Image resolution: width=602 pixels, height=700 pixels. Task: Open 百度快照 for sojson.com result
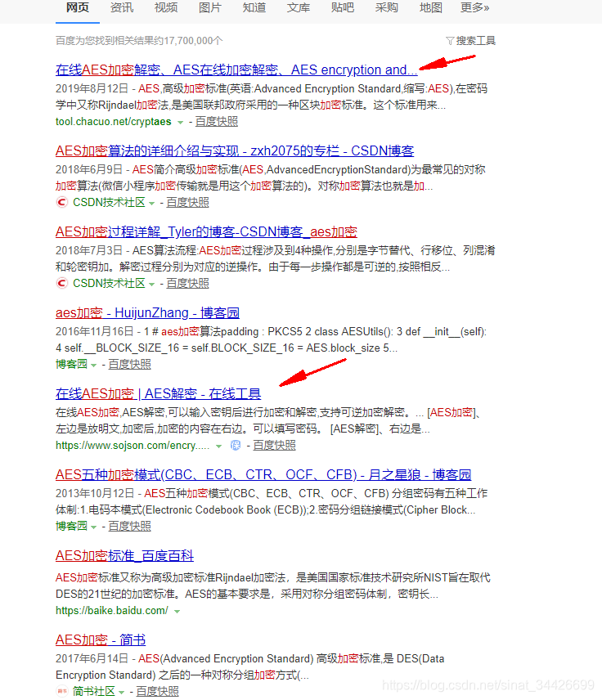[x=274, y=445]
